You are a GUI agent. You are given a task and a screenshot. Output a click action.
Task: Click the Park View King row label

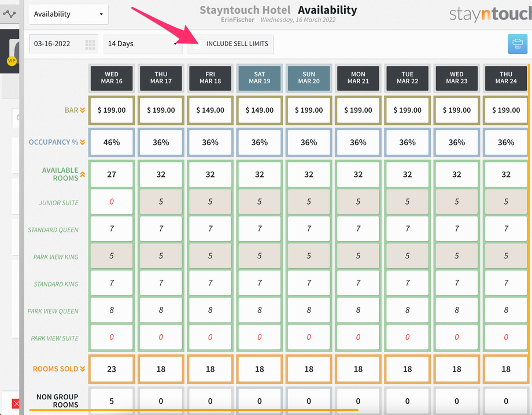click(x=56, y=257)
